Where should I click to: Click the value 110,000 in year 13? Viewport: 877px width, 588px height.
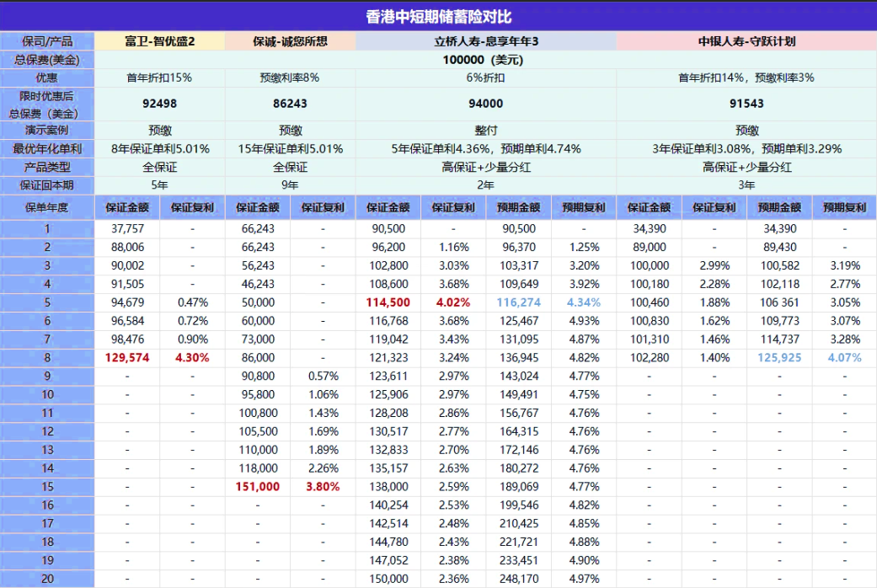[258, 450]
